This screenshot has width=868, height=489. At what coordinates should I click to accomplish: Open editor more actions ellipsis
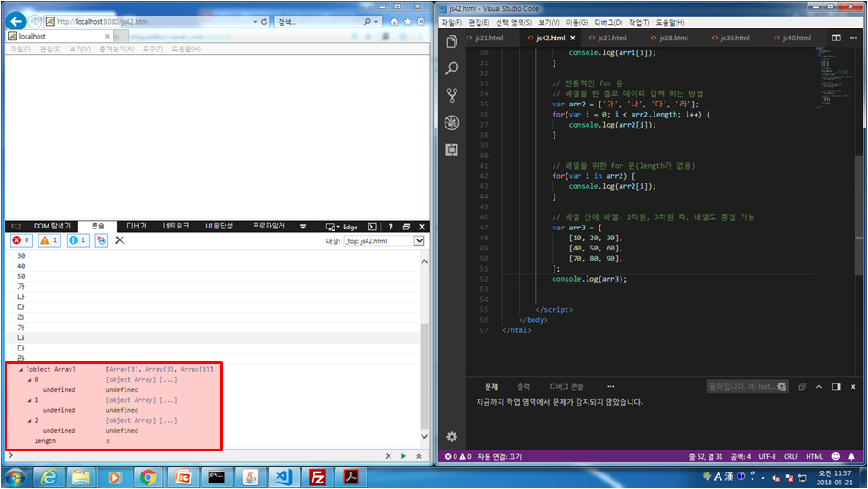click(853, 38)
